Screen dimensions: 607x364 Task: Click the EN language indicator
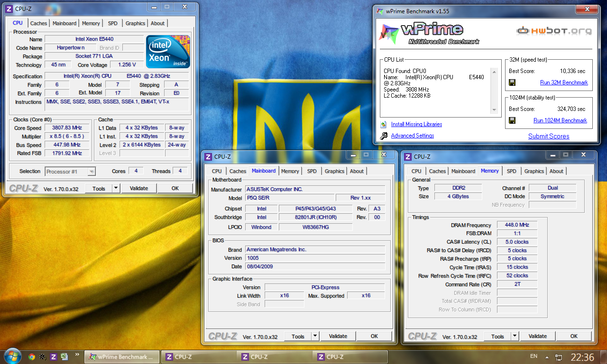(x=533, y=356)
